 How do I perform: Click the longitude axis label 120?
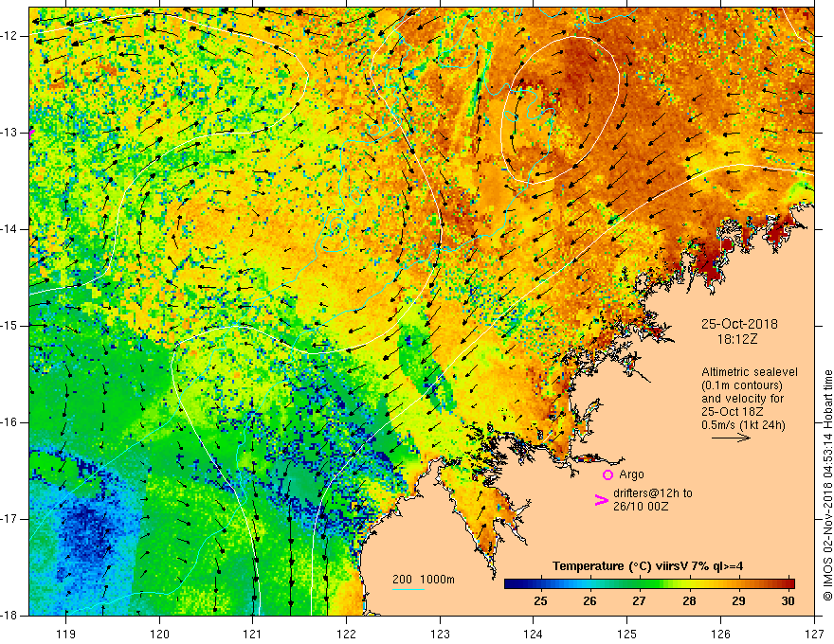(159, 634)
